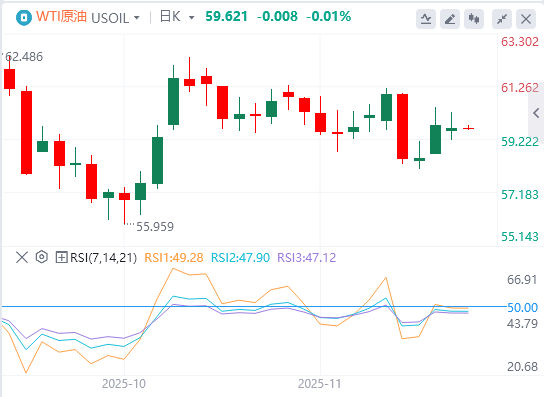
Task: Open RSI indicator settings hexagon icon
Action: (42, 257)
